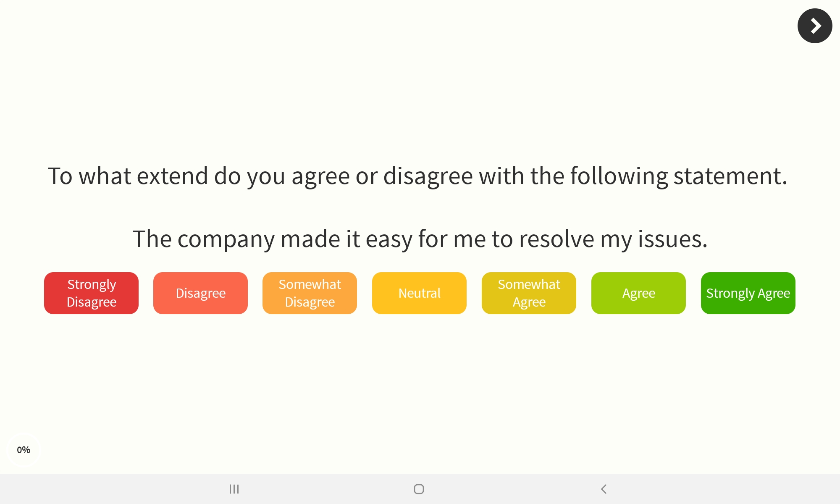Toggle the Neutral yellow button selection
Screen dimensions: 840x504
tap(420, 293)
